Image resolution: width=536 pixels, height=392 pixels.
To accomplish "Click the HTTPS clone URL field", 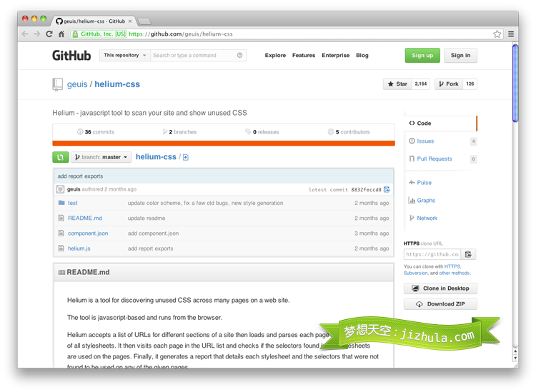I will coord(432,254).
